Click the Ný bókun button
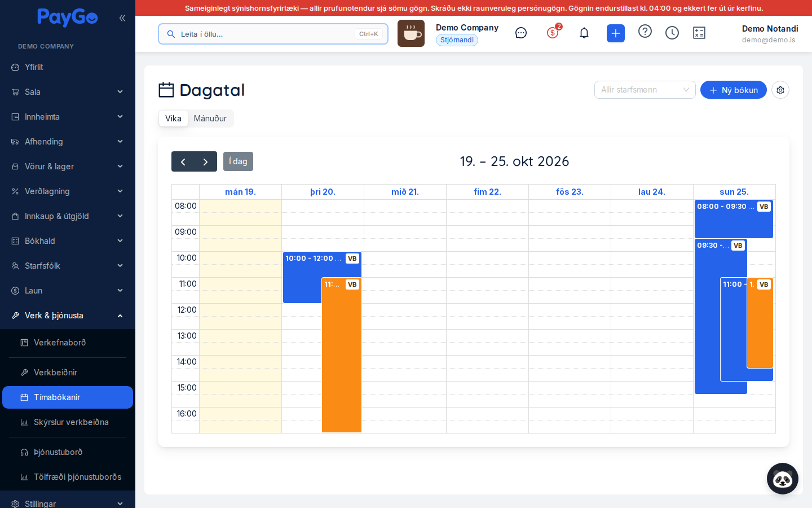 [x=733, y=90]
